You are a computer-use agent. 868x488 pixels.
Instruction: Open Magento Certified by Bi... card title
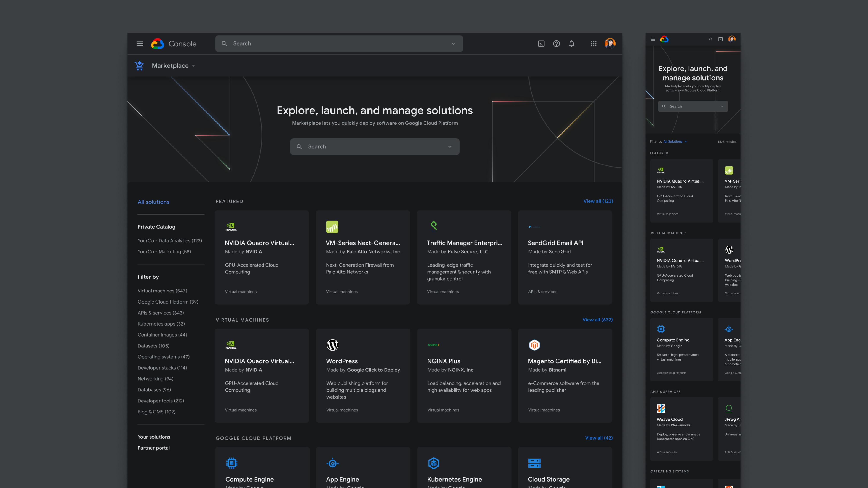coord(564,361)
